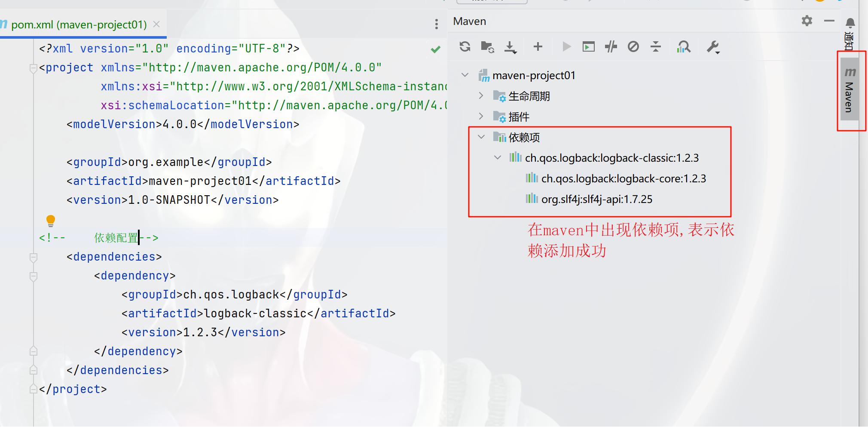
Task: Open Show Dependencies analyzer icon
Action: click(684, 46)
